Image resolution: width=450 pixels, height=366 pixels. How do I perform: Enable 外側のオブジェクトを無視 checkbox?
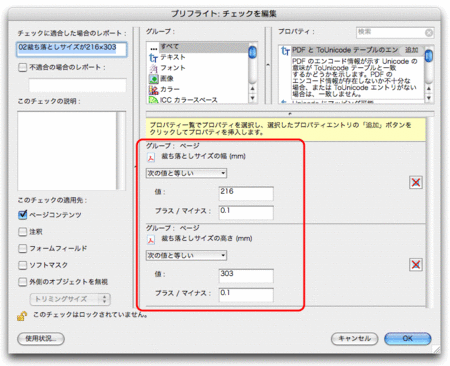coord(22,282)
